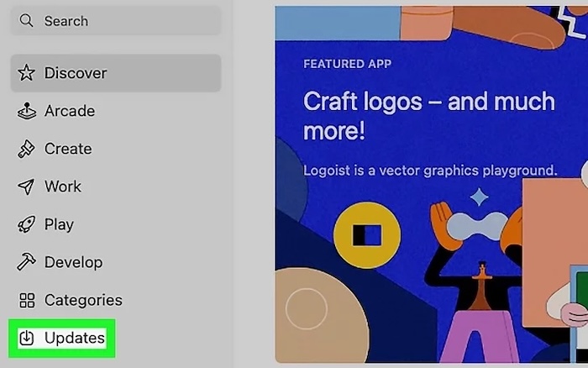Click the joystick icon for Arcade
Image resolution: width=588 pixels, height=368 pixels.
click(x=27, y=111)
